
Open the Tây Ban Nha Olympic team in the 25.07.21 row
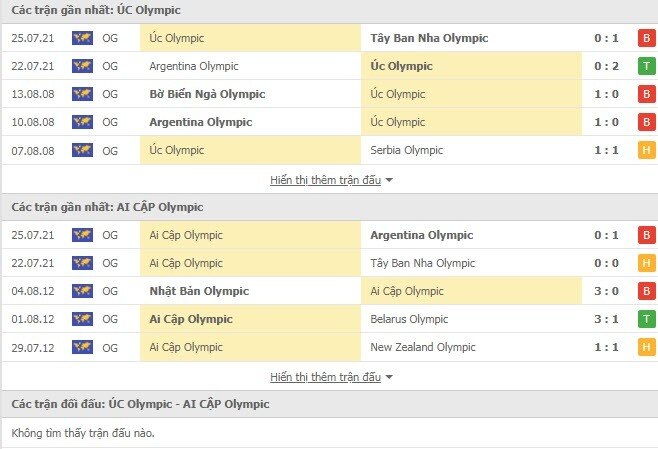(429, 38)
